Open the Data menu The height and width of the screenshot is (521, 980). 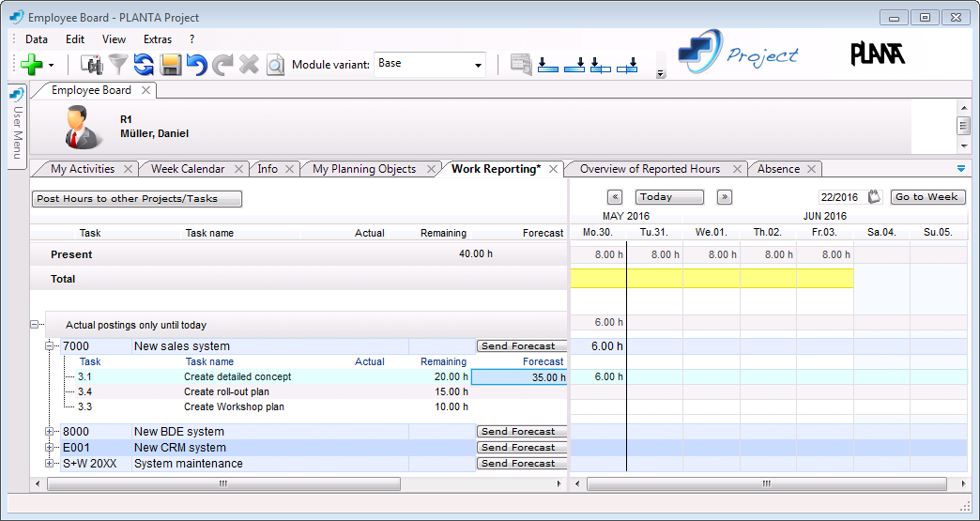[37, 39]
